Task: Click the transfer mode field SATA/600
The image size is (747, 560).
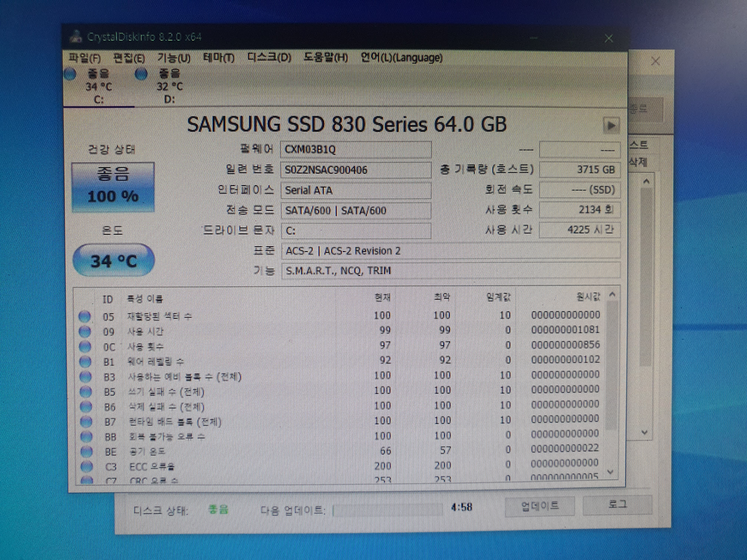Action: click(x=356, y=211)
